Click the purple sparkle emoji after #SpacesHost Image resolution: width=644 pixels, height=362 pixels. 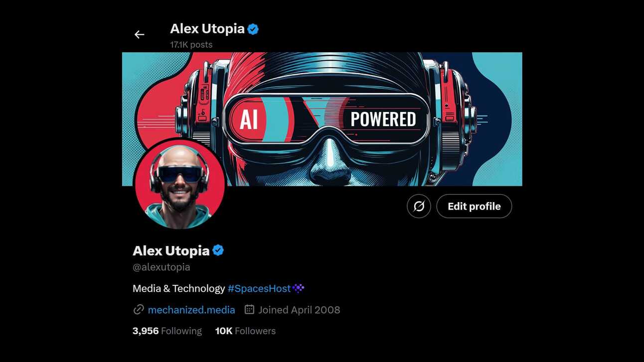pyautogui.click(x=298, y=288)
